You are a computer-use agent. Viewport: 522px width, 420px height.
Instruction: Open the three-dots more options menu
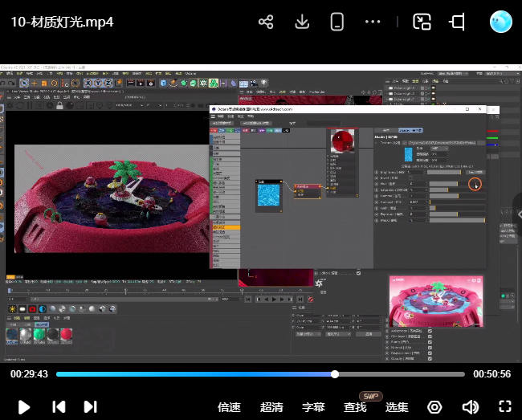pyautogui.click(x=373, y=22)
